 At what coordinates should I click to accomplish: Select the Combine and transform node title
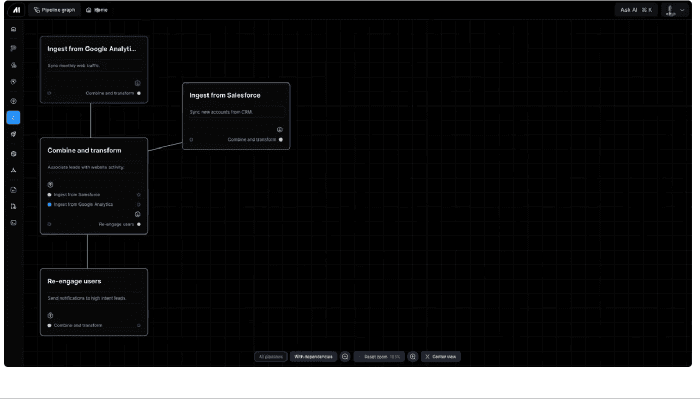pos(84,150)
